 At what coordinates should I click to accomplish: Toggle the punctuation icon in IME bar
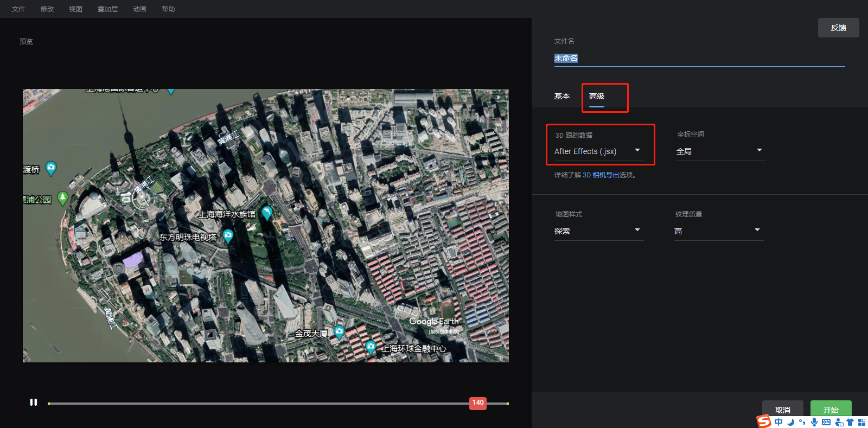(x=802, y=422)
